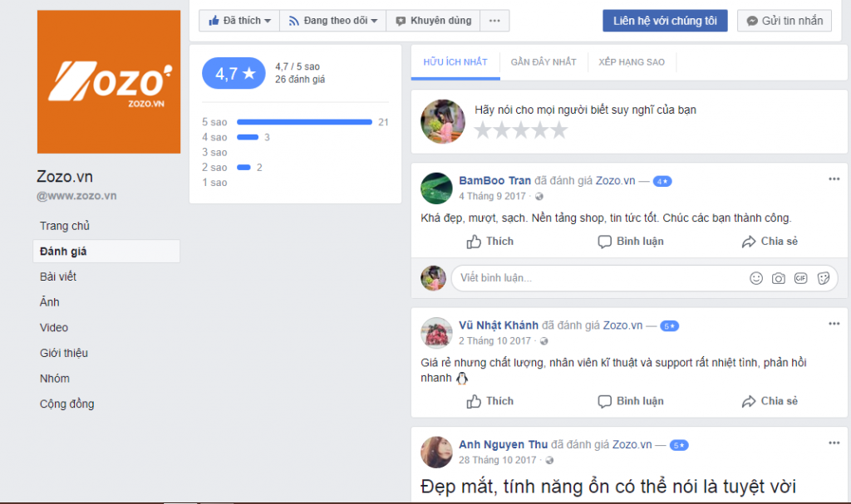Screen dimensions: 851x504
Task: Expand the Đang theo dõi dropdown
Action: coord(332,21)
